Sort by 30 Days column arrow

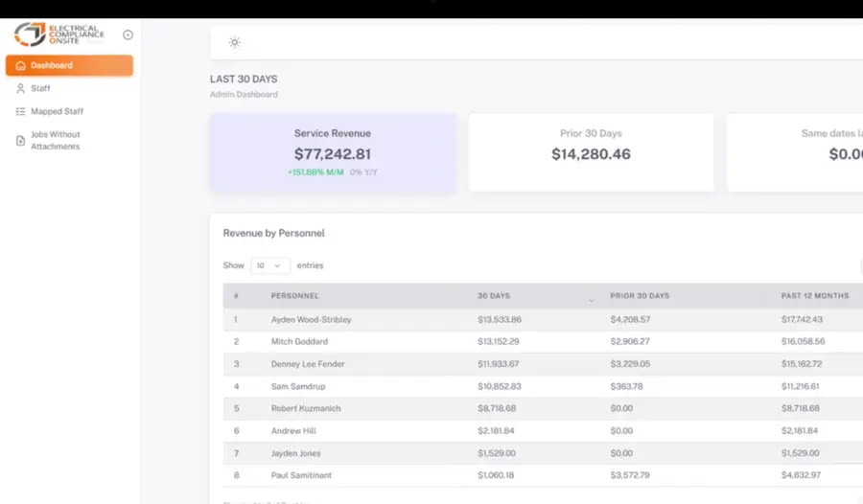(x=591, y=301)
